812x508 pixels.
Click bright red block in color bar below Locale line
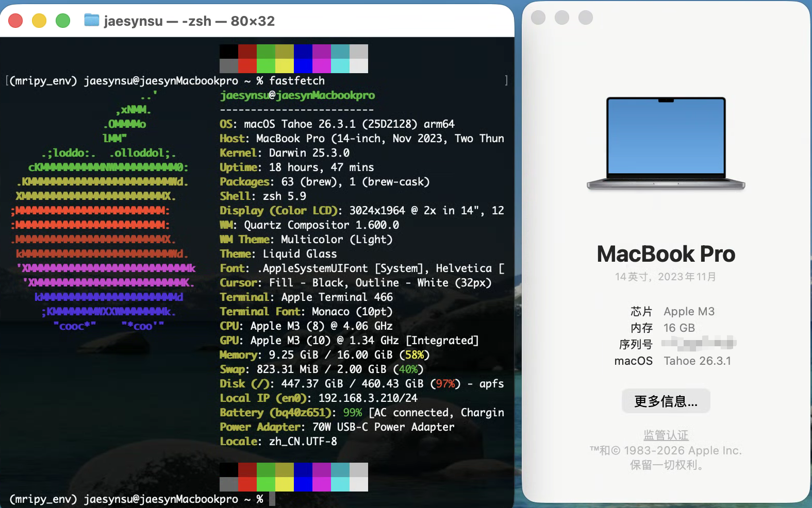click(x=247, y=484)
